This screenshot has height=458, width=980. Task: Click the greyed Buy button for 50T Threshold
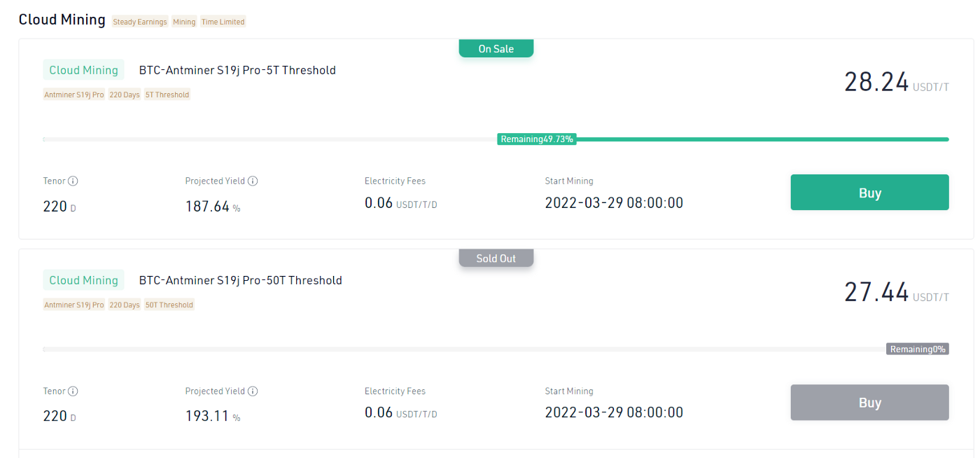tap(869, 403)
